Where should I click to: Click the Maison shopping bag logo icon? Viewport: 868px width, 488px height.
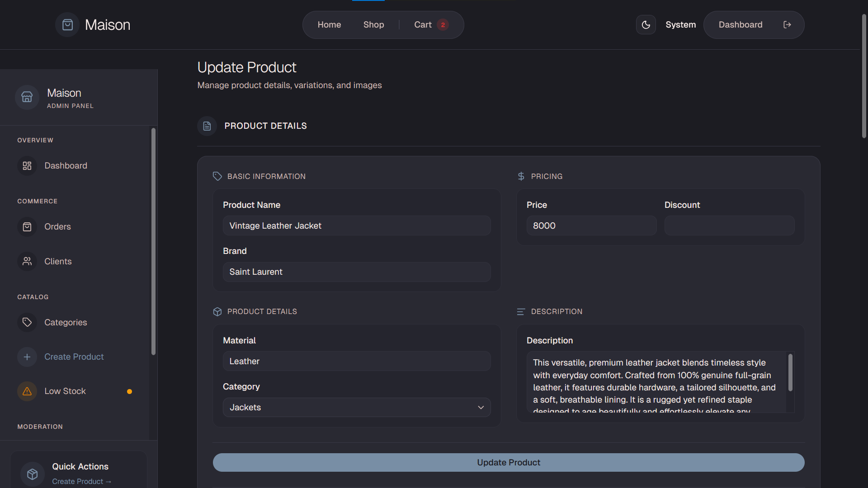[67, 25]
